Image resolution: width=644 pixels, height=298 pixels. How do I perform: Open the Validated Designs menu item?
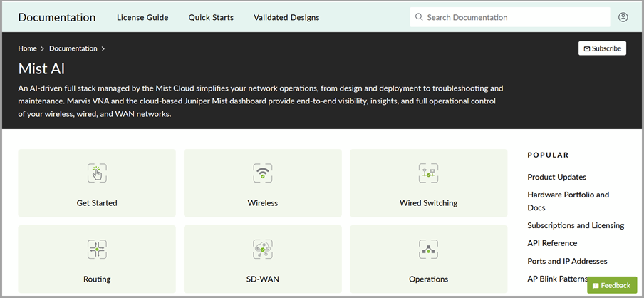click(286, 17)
